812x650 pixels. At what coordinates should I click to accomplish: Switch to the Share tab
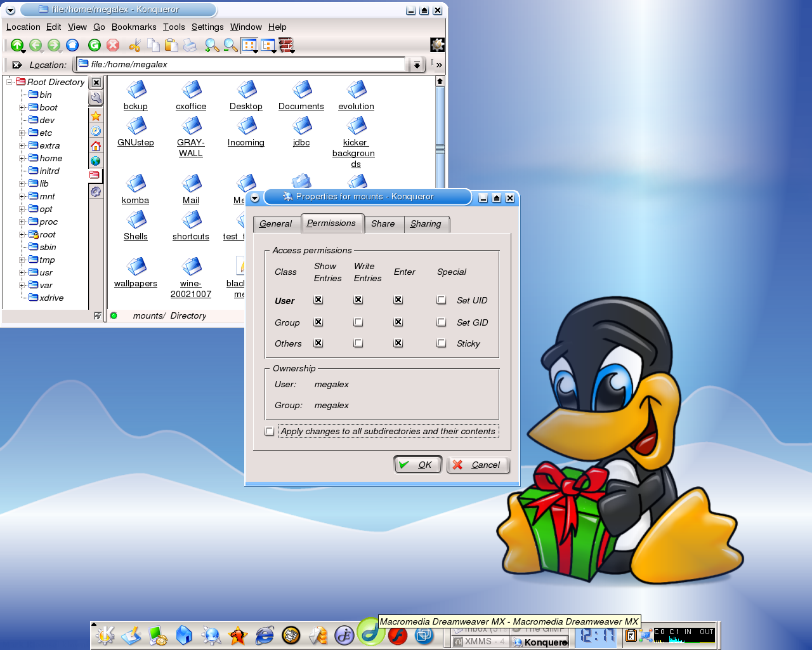pos(383,224)
